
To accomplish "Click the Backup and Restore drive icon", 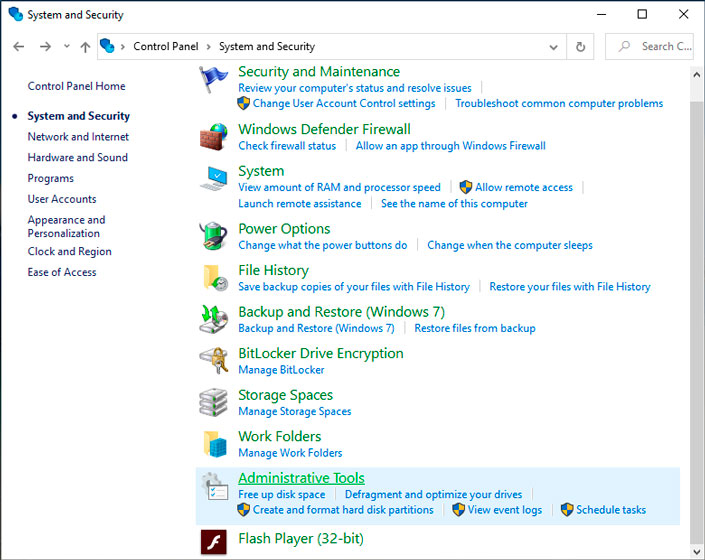I will 214,319.
